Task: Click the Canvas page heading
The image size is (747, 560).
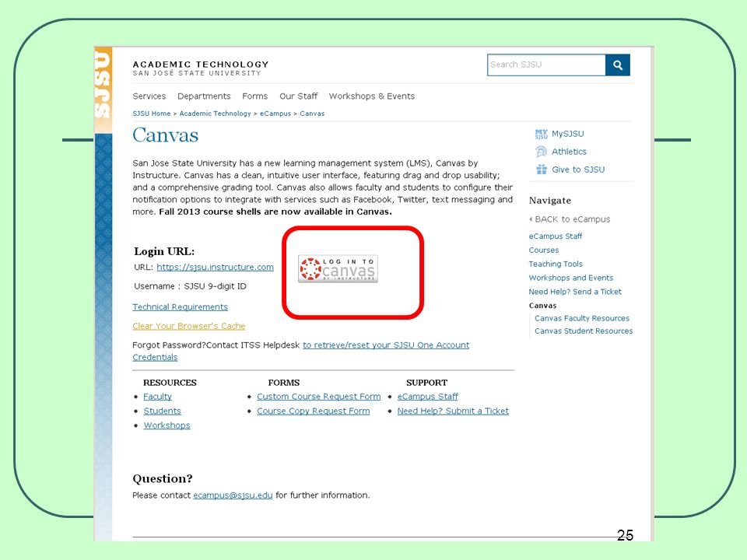Action: [x=165, y=135]
